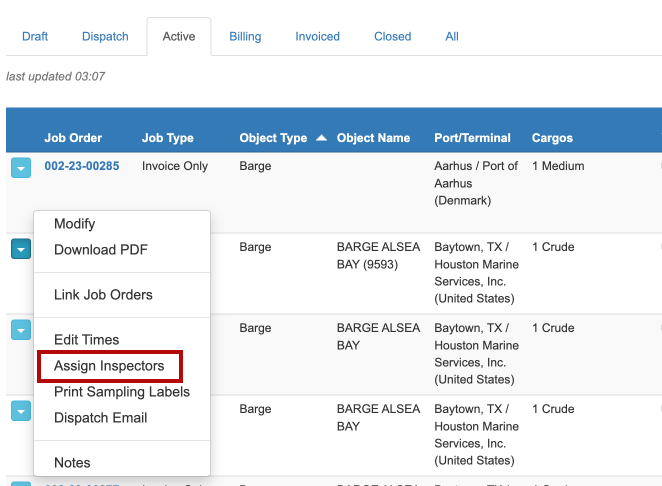Viewport: 662px width, 486px height.
Task: Open row dropdown beside Edit Times entry
Action: click(x=21, y=330)
